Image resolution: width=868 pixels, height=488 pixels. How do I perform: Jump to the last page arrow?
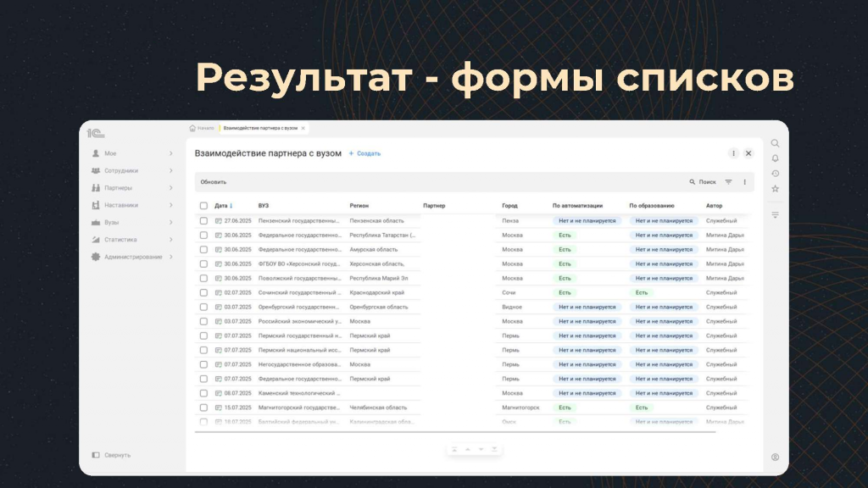coord(494,449)
